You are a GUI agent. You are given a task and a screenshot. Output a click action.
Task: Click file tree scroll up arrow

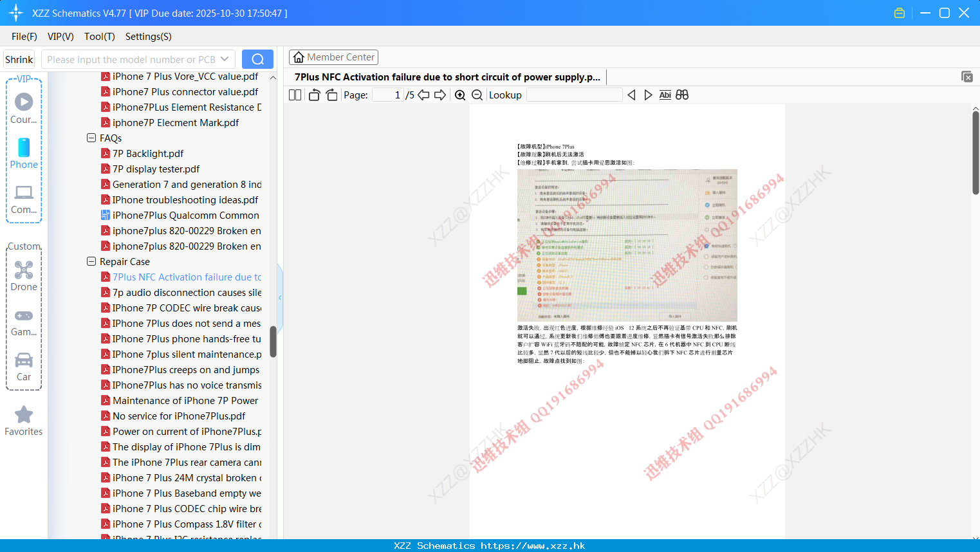(273, 77)
